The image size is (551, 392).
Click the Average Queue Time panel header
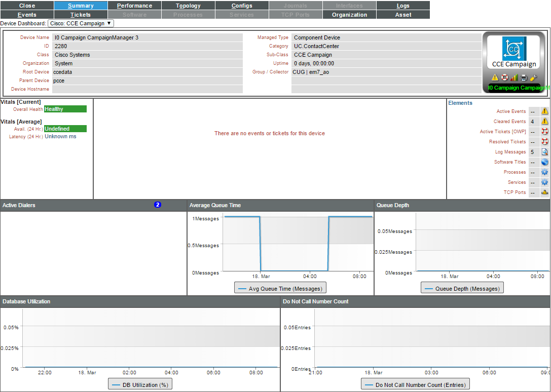(280, 205)
